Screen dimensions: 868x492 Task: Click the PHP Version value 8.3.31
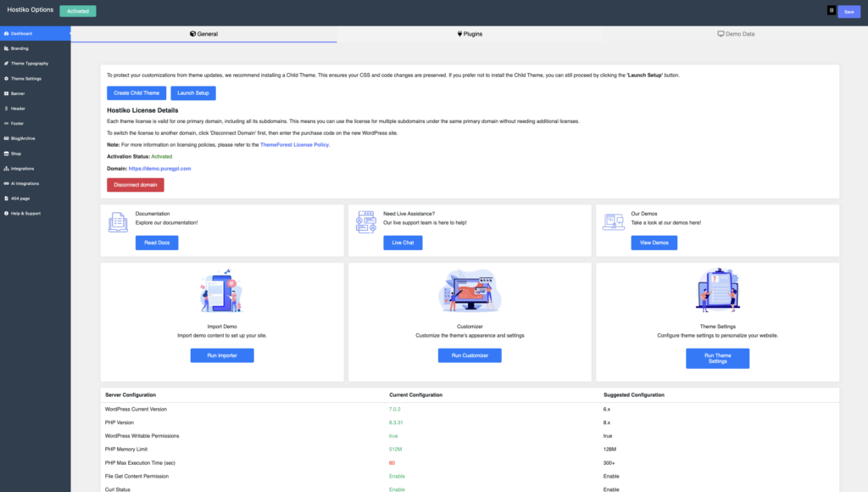396,422
